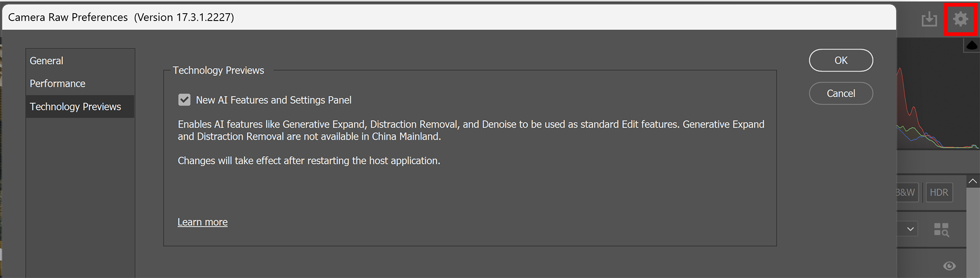This screenshot has height=278, width=980.
Task: Uncheck New AI Features and Settings Panel
Action: click(x=184, y=100)
